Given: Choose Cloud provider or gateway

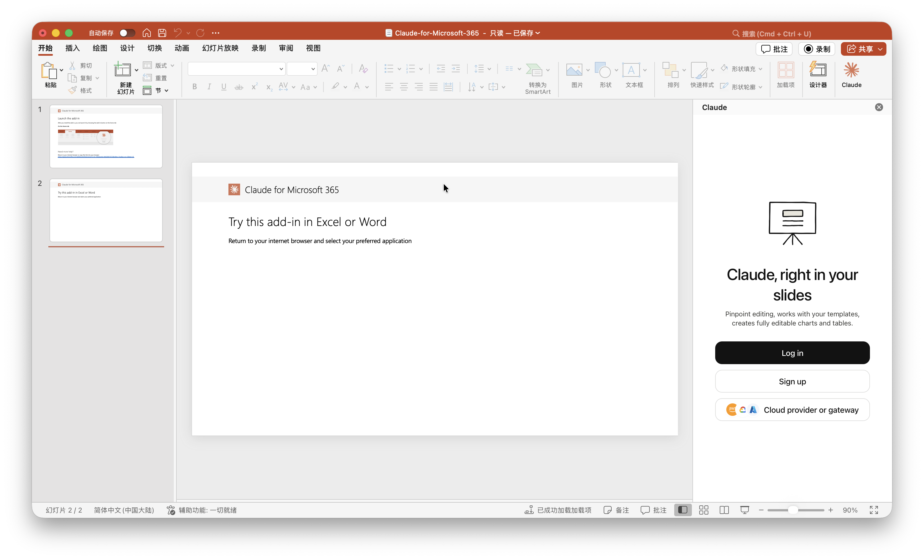Looking at the screenshot, I should point(792,410).
